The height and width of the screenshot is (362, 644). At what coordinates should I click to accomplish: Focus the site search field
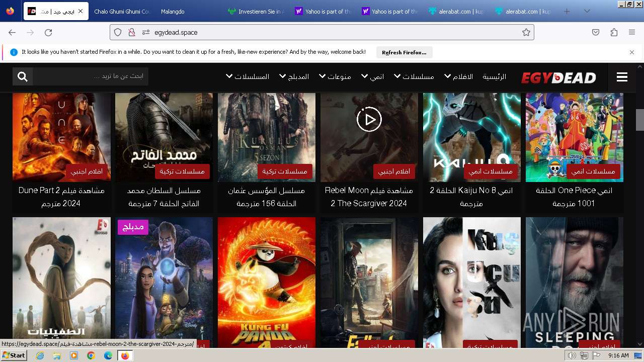[x=91, y=76]
